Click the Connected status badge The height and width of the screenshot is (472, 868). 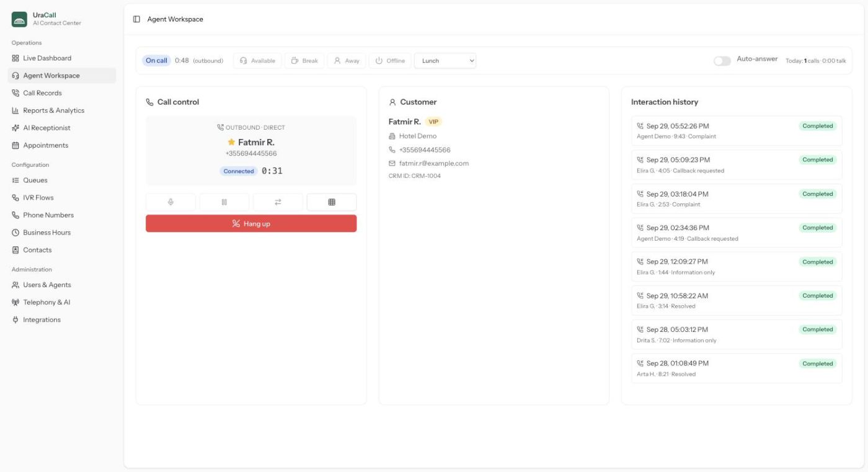239,171
